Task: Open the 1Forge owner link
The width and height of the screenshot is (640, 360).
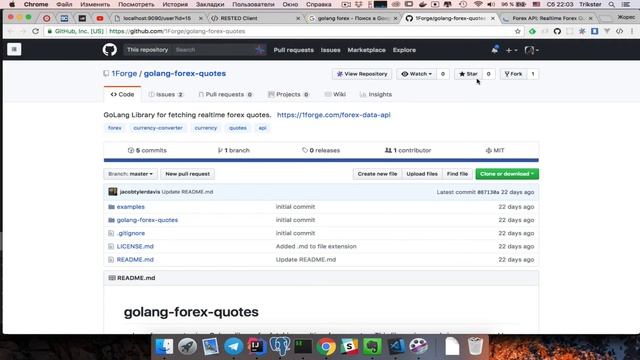Action: point(124,73)
